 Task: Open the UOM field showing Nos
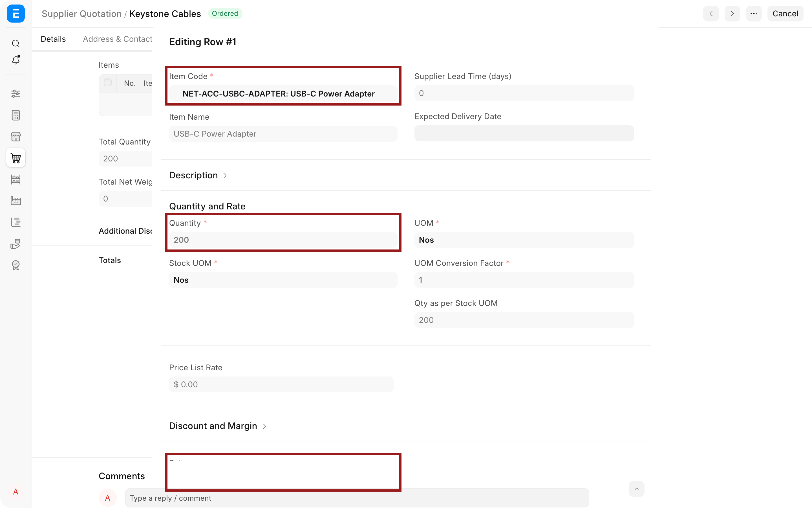point(524,240)
